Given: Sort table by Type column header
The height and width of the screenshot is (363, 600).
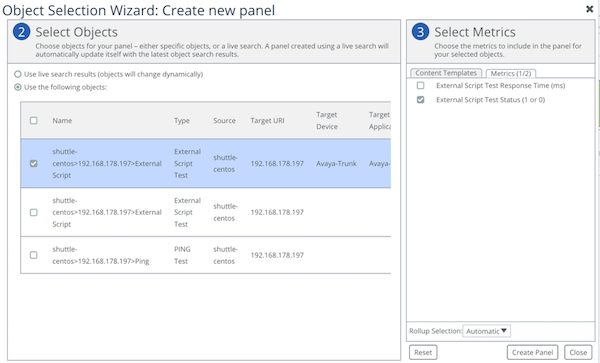Looking at the screenshot, I should coord(182,120).
